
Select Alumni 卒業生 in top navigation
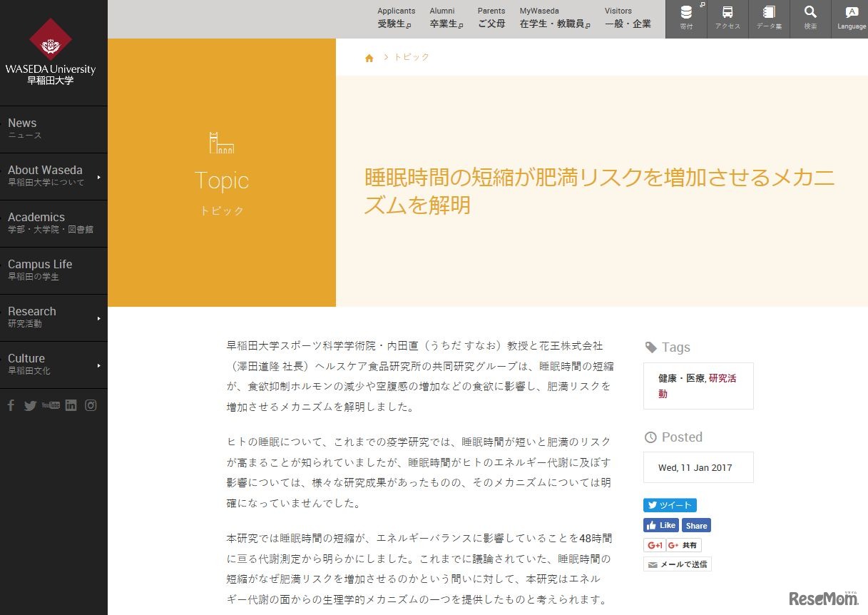click(x=446, y=18)
